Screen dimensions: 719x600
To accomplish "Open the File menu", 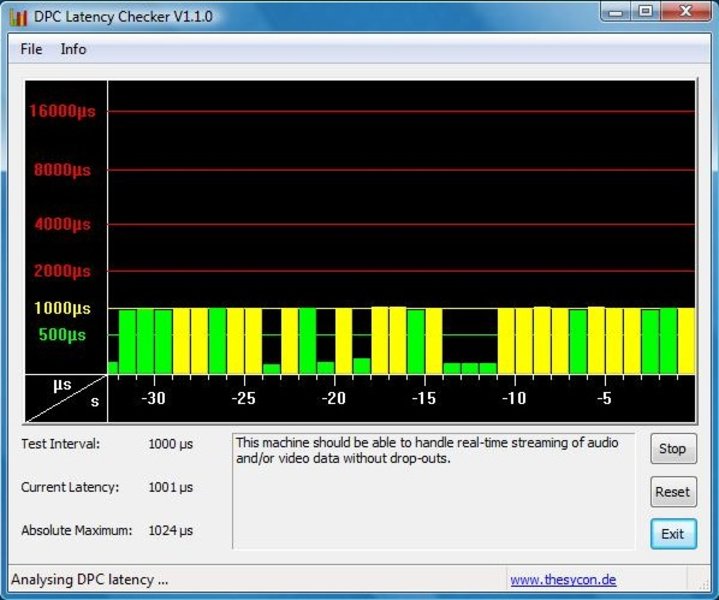I will coord(31,49).
